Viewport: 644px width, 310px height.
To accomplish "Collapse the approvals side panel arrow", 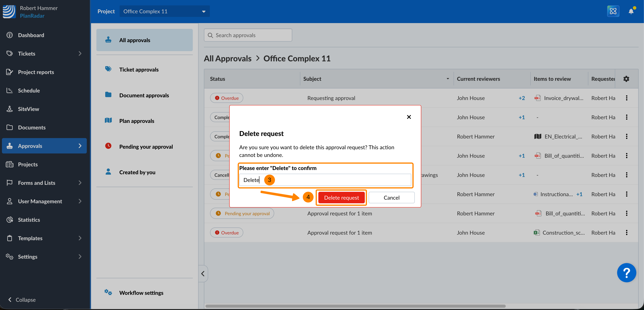I will pyautogui.click(x=203, y=274).
